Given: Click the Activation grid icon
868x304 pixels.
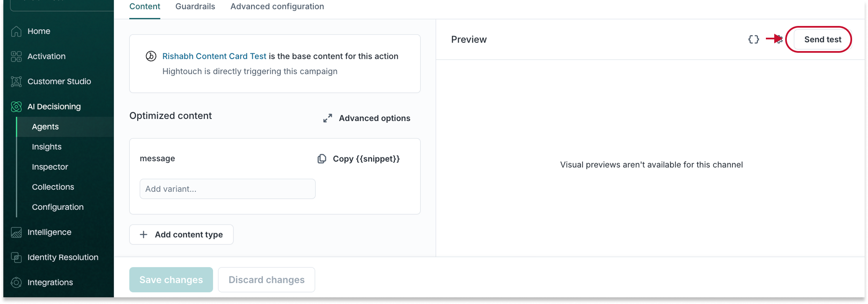Looking at the screenshot, I should click(x=16, y=57).
